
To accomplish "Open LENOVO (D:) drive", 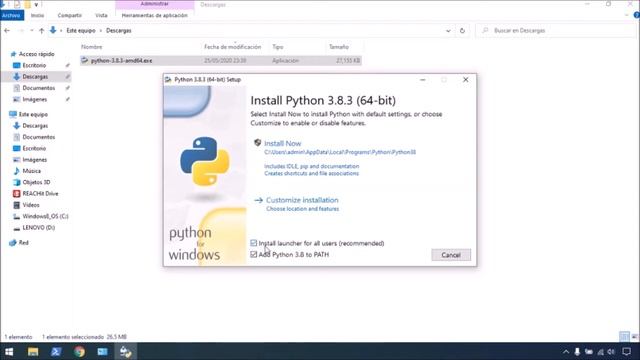I will pyautogui.click(x=38, y=228).
